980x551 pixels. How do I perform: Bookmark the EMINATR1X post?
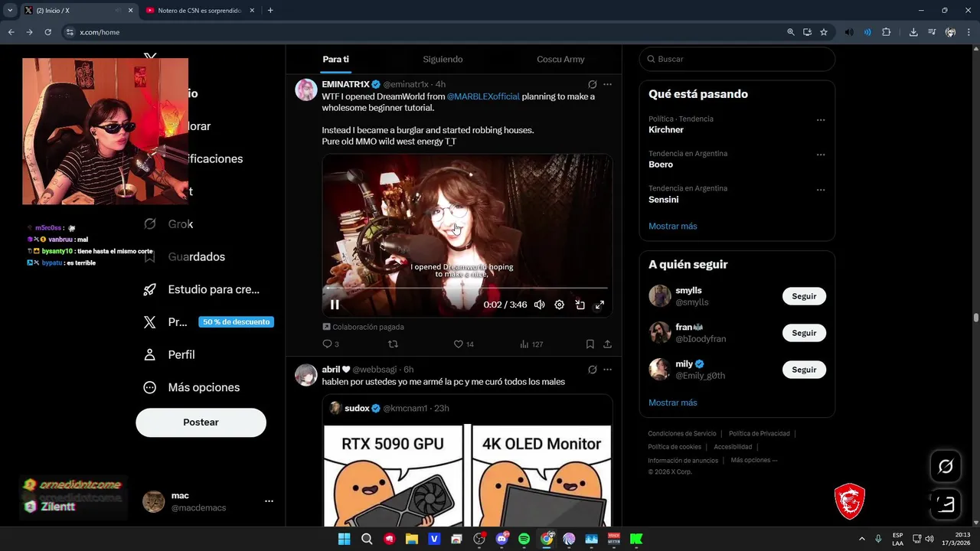click(x=590, y=344)
